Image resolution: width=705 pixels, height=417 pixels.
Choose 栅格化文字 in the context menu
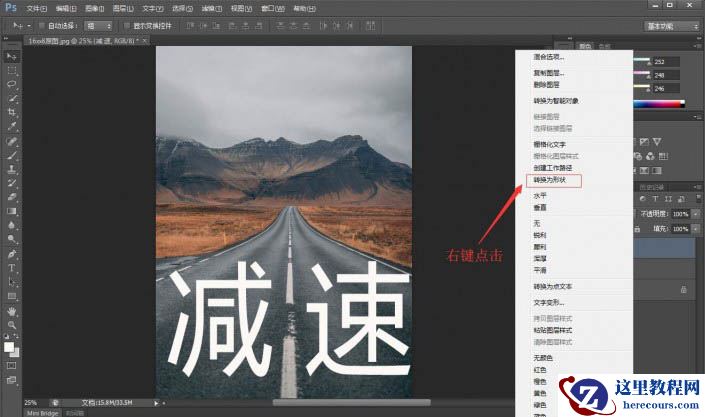pyautogui.click(x=549, y=144)
